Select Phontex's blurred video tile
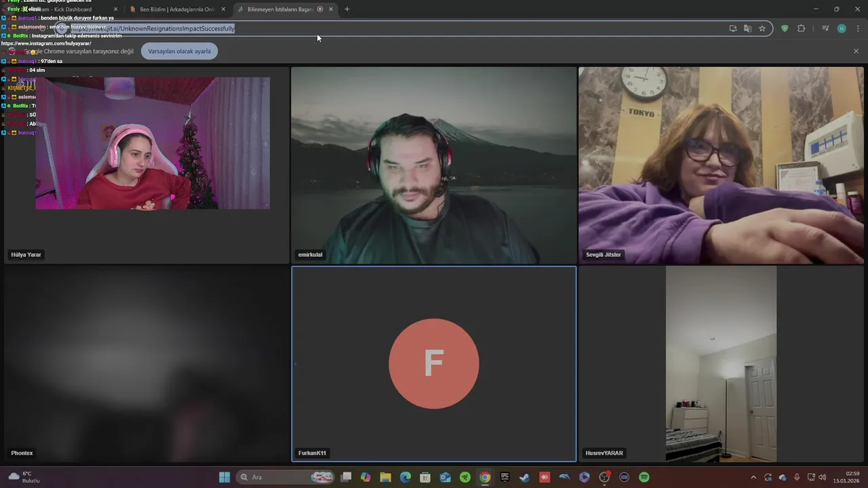The image size is (868, 488). [x=146, y=364]
